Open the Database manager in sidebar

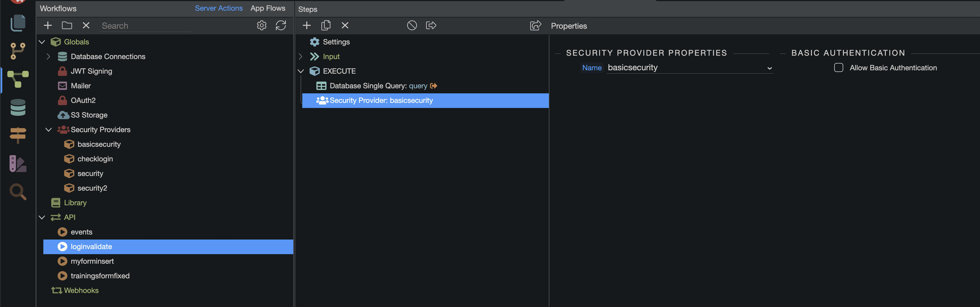point(17,107)
